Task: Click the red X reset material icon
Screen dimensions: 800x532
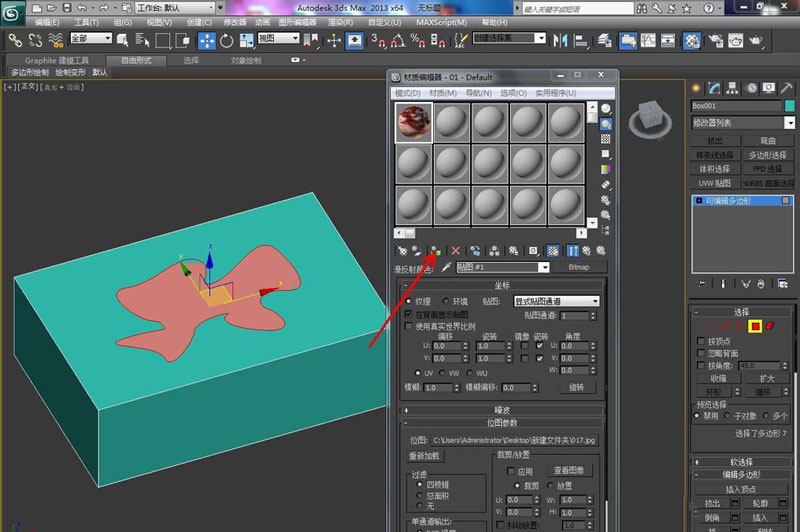Action: pos(456,250)
